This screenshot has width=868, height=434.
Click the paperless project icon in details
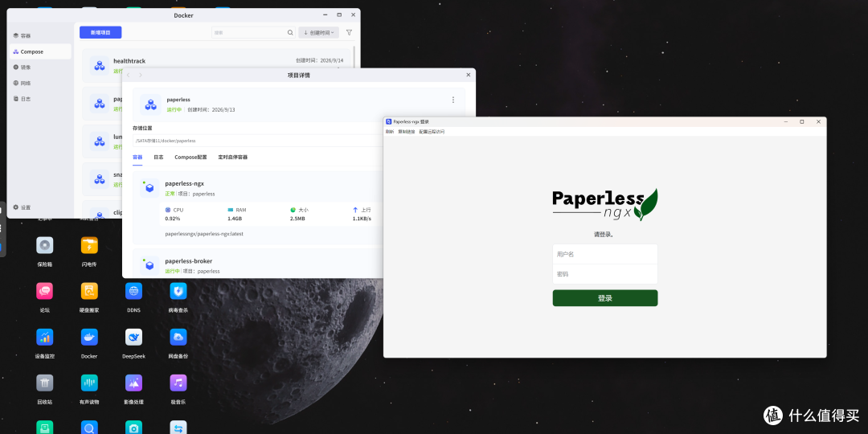click(x=150, y=104)
